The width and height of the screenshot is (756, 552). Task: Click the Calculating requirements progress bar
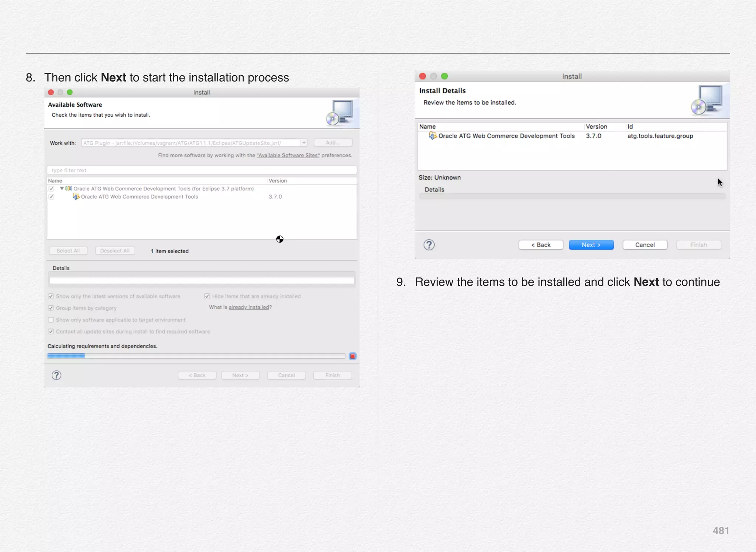(x=196, y=356)
